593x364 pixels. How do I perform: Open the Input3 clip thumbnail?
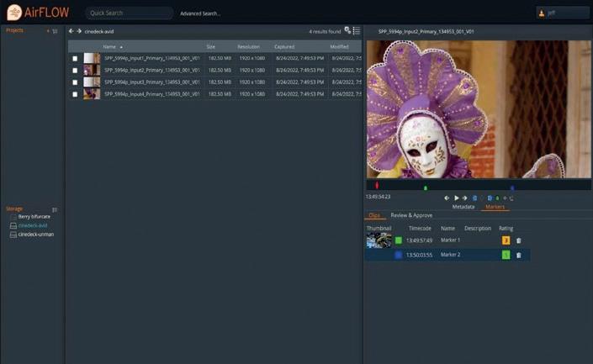click(x=92, y=82)
